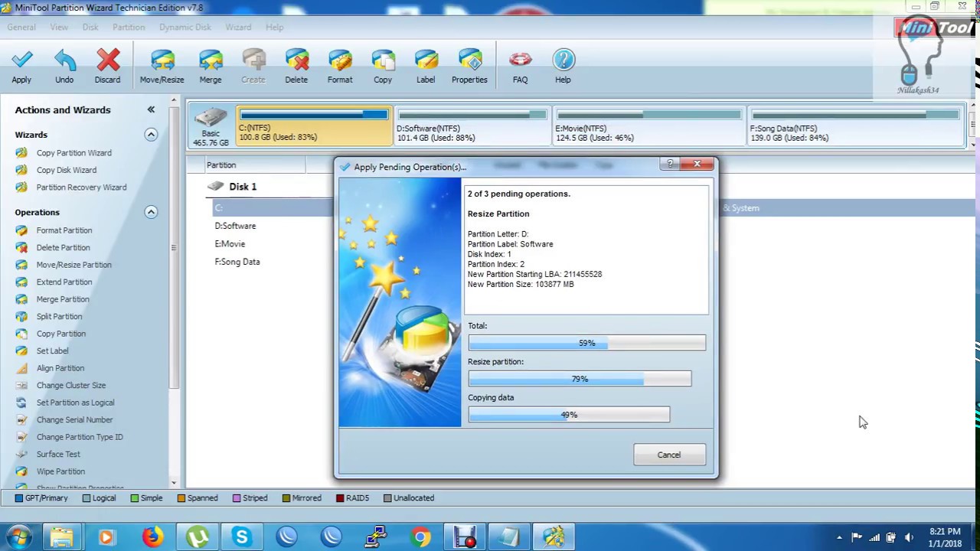
Task: Select the E:Movie partition block
Action: (x=648, y=126)
